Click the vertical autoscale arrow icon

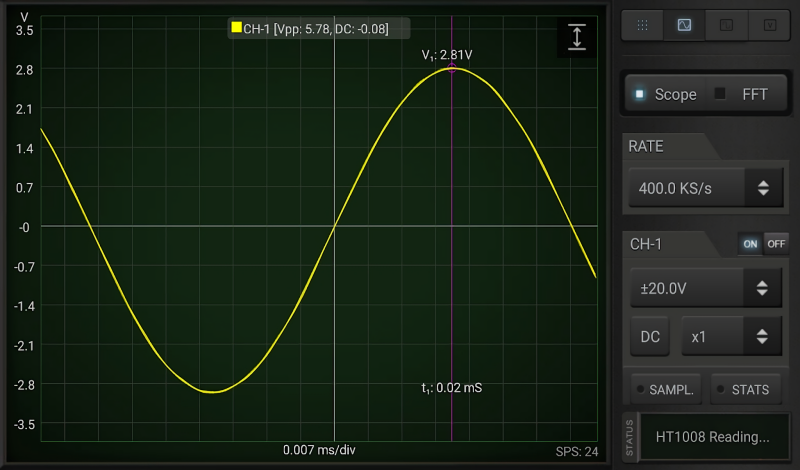pyautogui.click(x=577, y=37)
